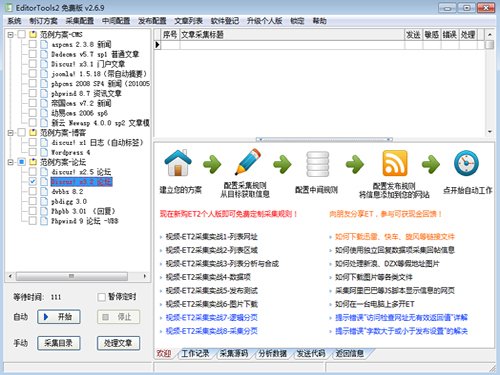The width and height of the screenshot is (500, 375).
Task: Toggle the 范例方案-CMS group checkbox
Action: pos(22,34)
